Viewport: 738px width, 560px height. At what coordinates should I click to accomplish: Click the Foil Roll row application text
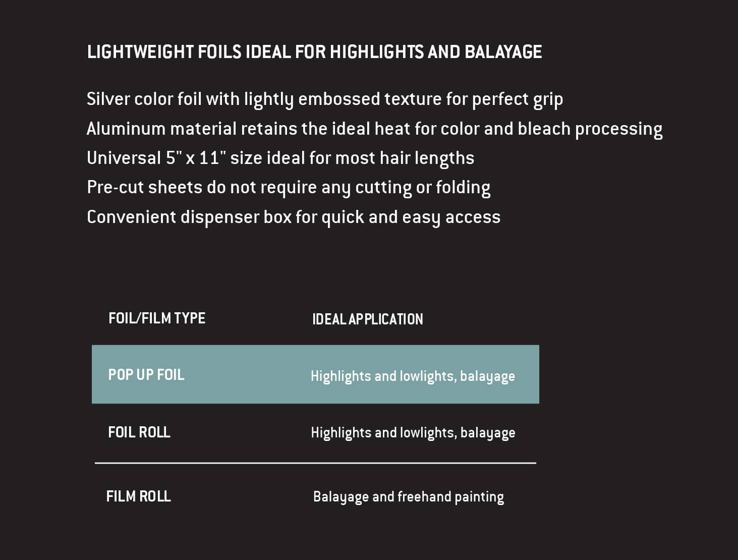(x=413, y=433)
